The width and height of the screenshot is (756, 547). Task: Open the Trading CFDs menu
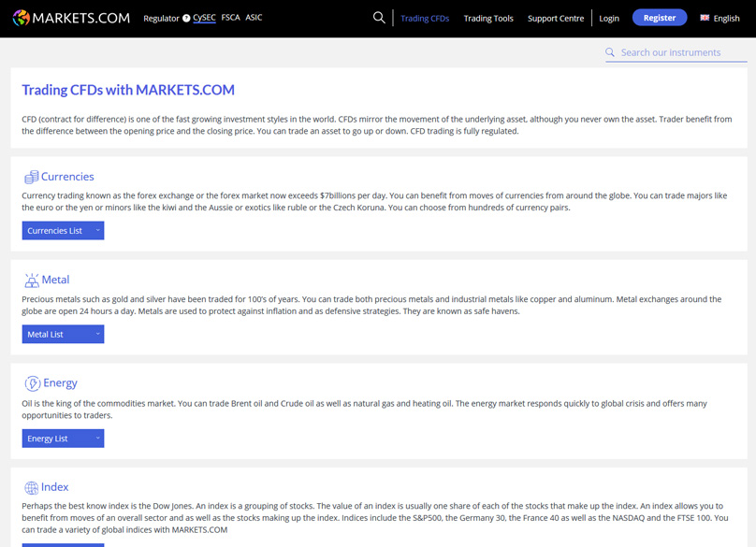[x=425, y=19]
